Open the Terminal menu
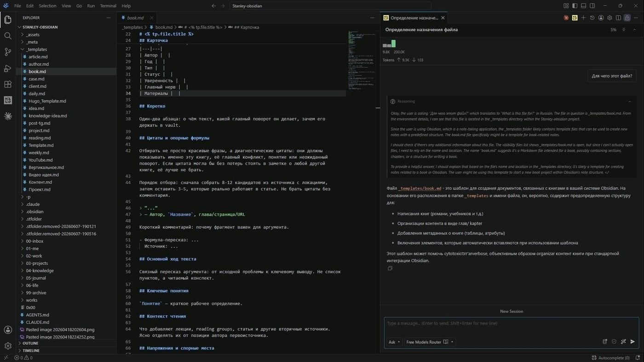 [108, 6]
